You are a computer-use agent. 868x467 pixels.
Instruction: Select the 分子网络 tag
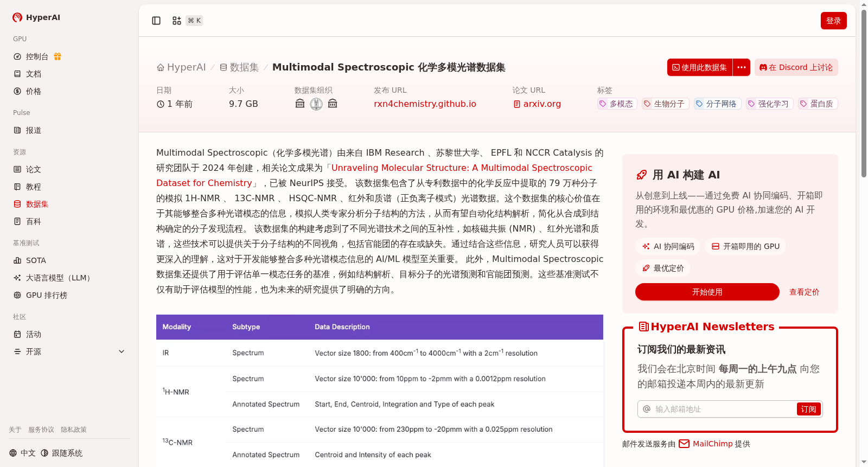click(x=717, y=104)
